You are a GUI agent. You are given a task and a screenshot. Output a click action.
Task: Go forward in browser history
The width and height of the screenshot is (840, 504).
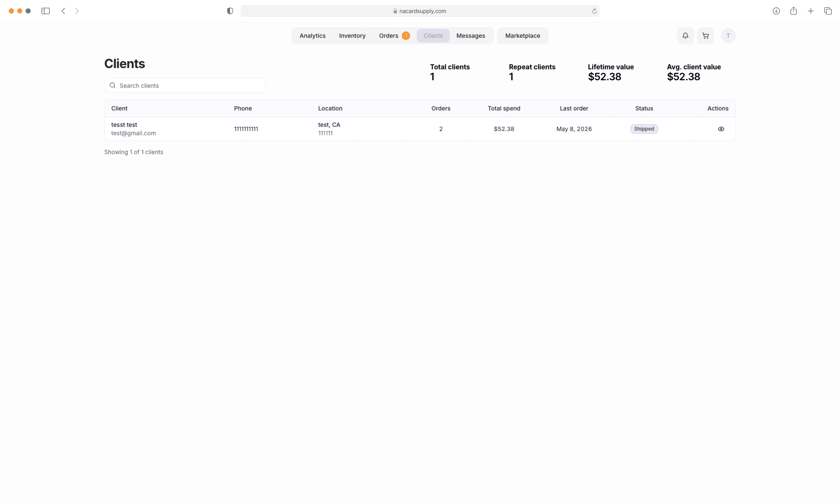tap(77, 11)
